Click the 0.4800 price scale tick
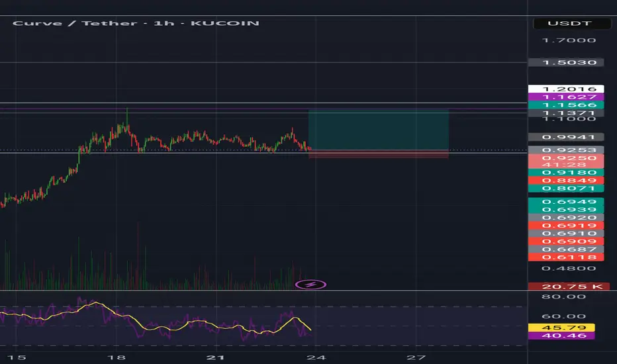 tap(569, 269)
